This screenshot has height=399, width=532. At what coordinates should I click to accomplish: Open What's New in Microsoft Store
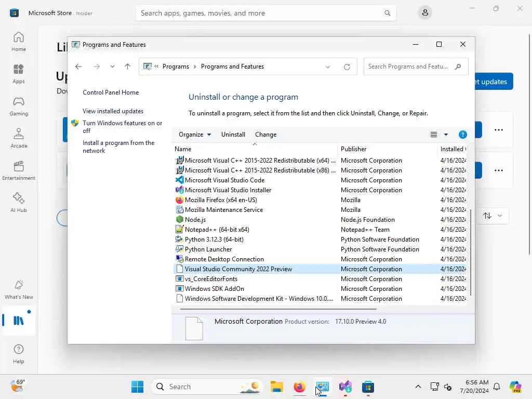pos(19,290)
